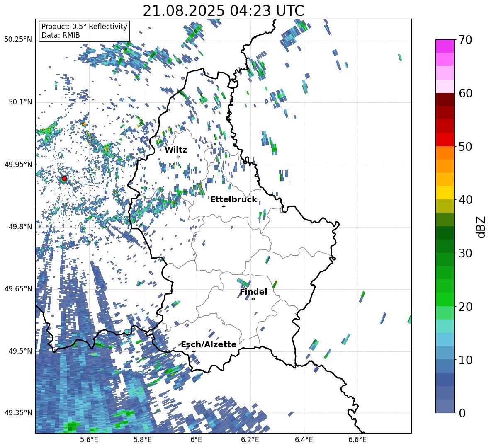Viewport: 491px width, 448px height.
Task: Click the orange colorbar segment below 50
Action: (445, 153)
